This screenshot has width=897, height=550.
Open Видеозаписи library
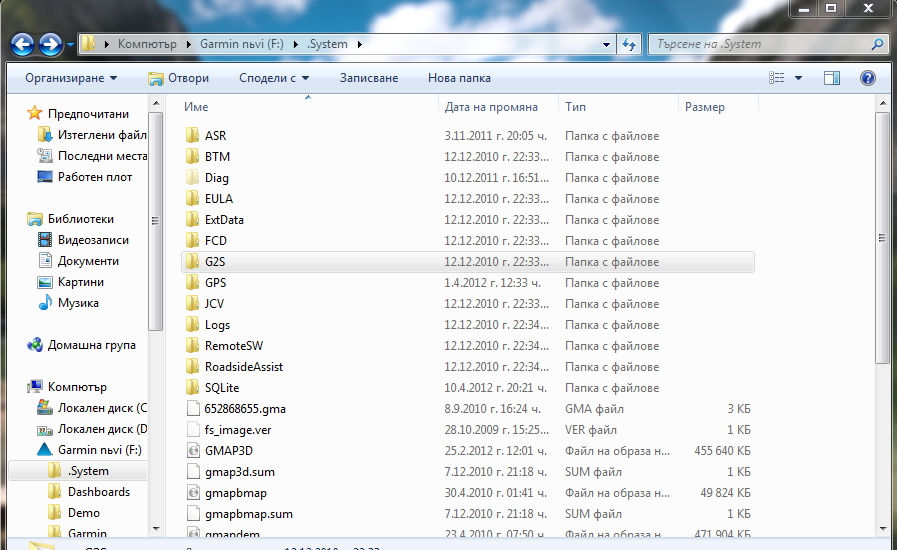(93, 240)
